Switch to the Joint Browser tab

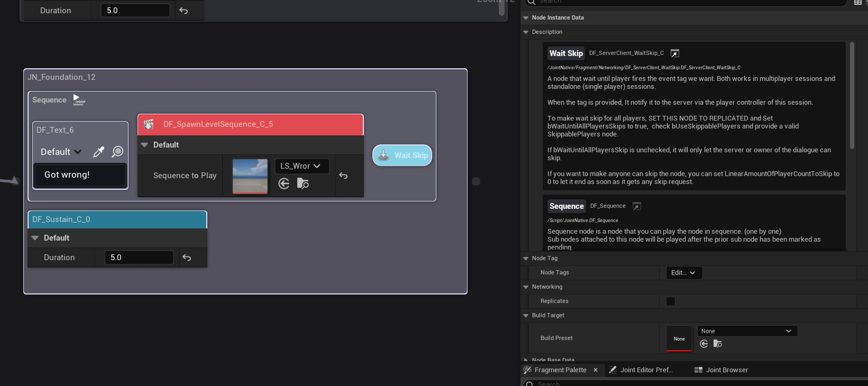coord(721,370)
